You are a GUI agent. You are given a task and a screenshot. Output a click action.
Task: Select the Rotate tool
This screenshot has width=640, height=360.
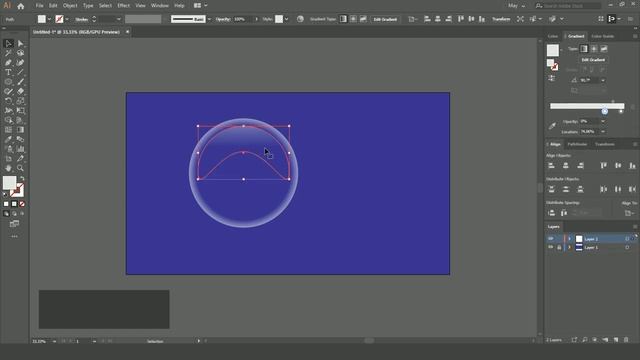(x=8, y=101)
